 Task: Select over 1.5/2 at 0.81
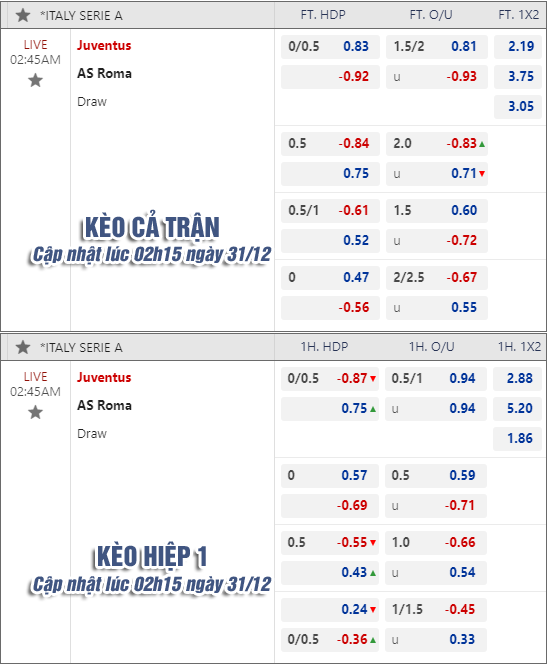coord(437,46)
